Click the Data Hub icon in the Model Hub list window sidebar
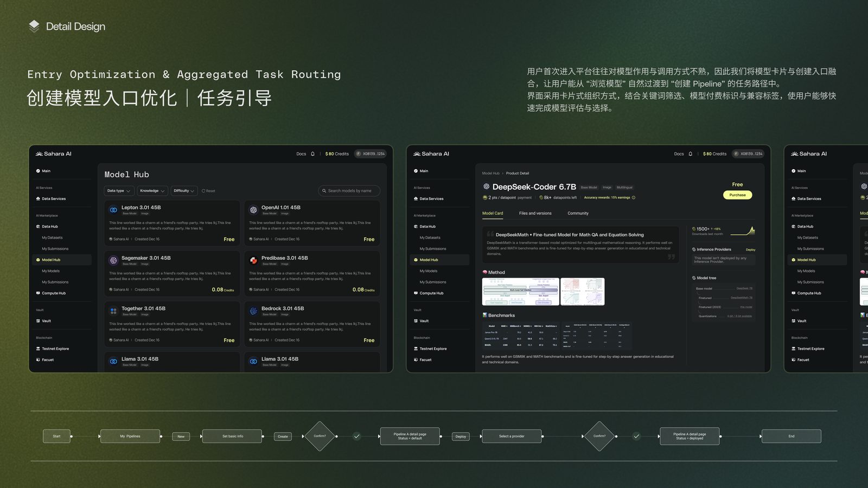Viewport: 868px width, 488px height. (38, 227)
